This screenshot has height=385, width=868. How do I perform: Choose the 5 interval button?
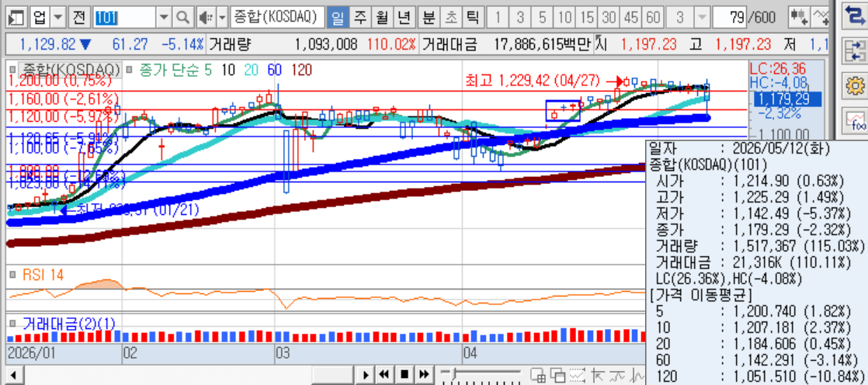click(x=543, y=18)
